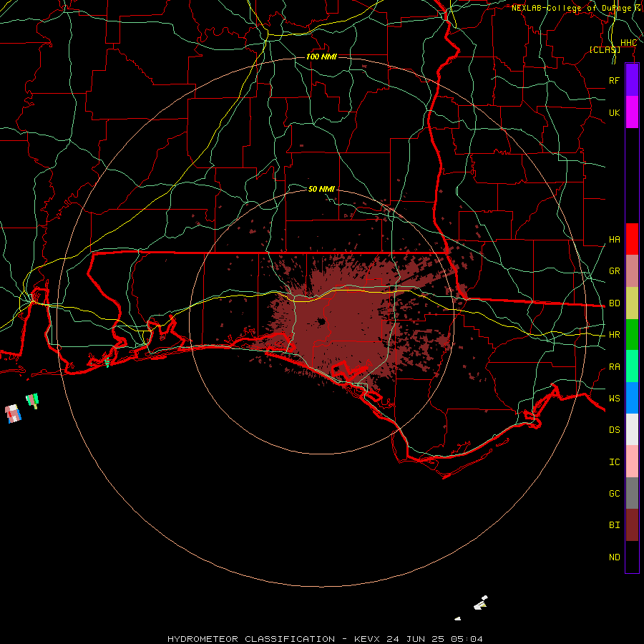Click the HA red legend swatch
644x644 pixels.
click(x=632, y=239)
